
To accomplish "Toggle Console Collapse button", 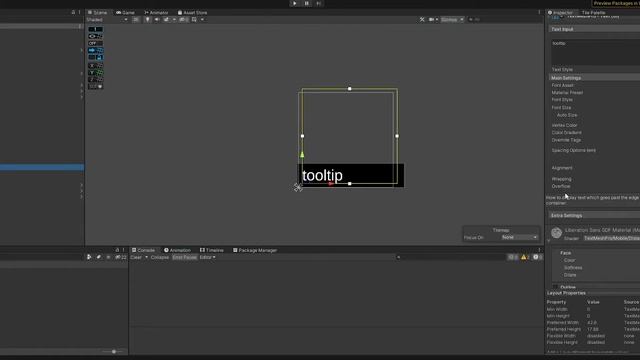I will [x=160, y=258].
